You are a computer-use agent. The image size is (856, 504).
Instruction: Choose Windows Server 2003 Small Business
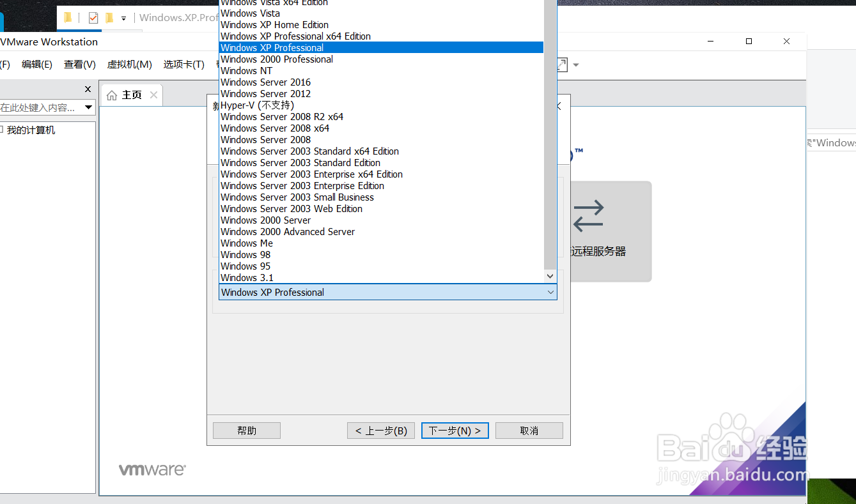(381, 197)
